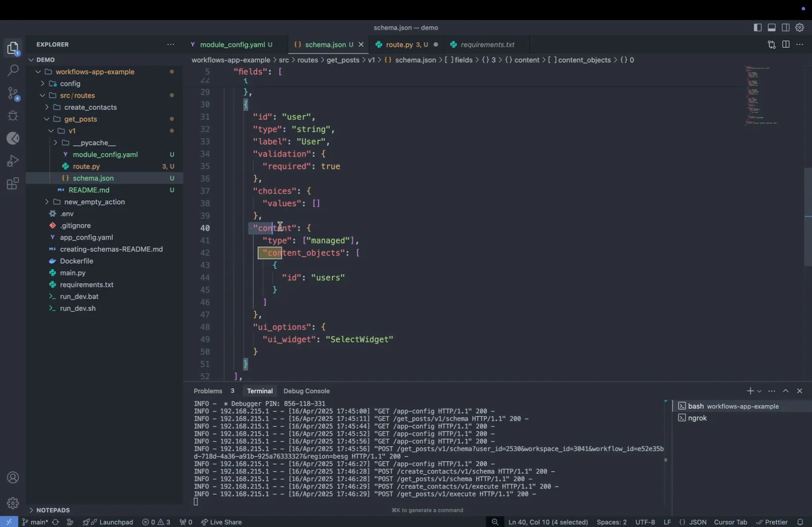This screenshot has width=812, height=527.
Task: Split the editor to the right
Action: point(786,45)
